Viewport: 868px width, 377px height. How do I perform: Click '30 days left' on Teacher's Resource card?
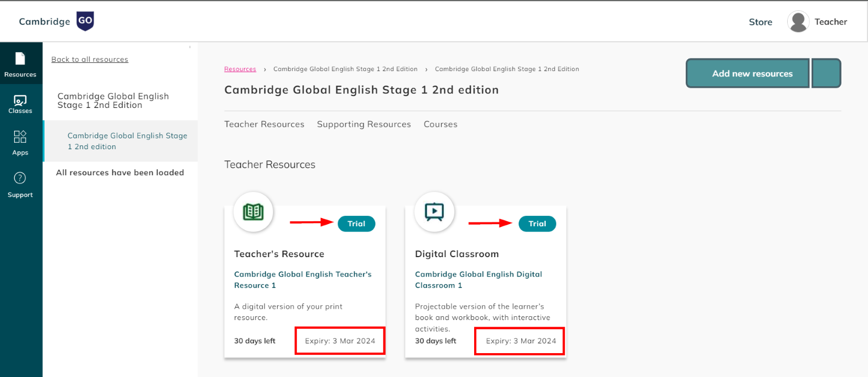(254, 341)
